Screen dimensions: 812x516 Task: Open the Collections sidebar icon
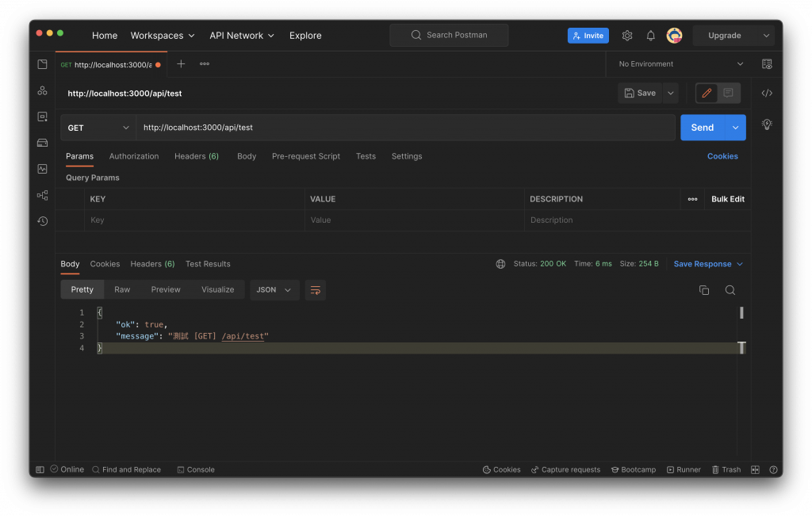[x=43, y=64]
